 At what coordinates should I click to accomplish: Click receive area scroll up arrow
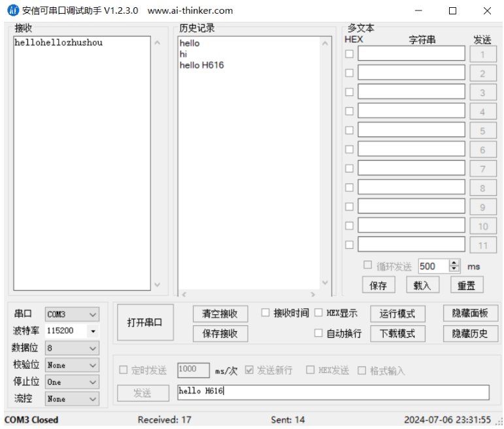click(157, 42)
